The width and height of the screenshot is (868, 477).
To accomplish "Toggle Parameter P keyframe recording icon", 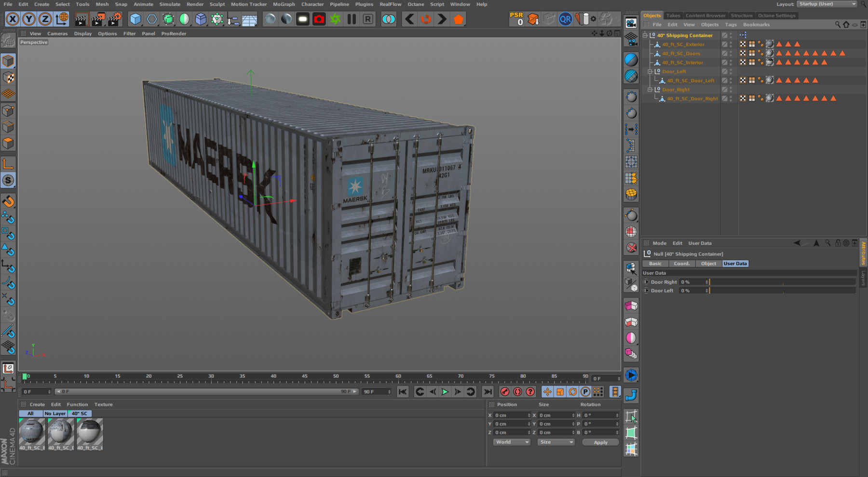I will click(x=585, y=392).
